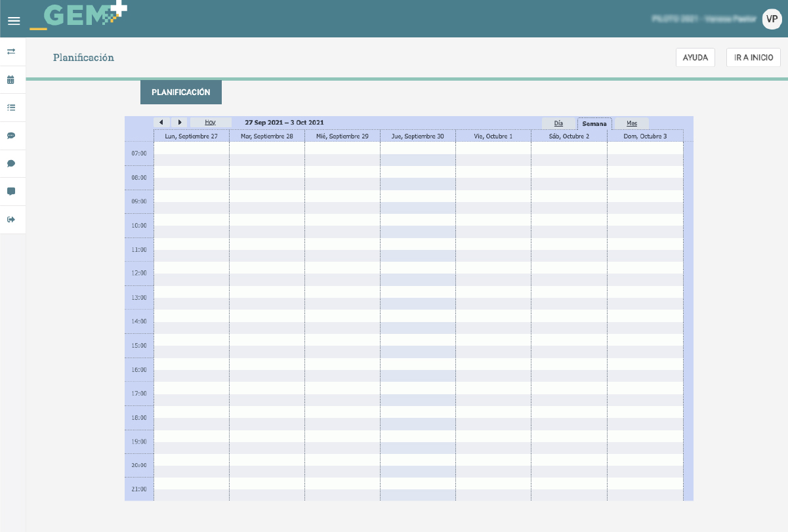The height and width of the screenshot is (532, 788).
Task: Click the VP user avatar
Action: (772, 19)
